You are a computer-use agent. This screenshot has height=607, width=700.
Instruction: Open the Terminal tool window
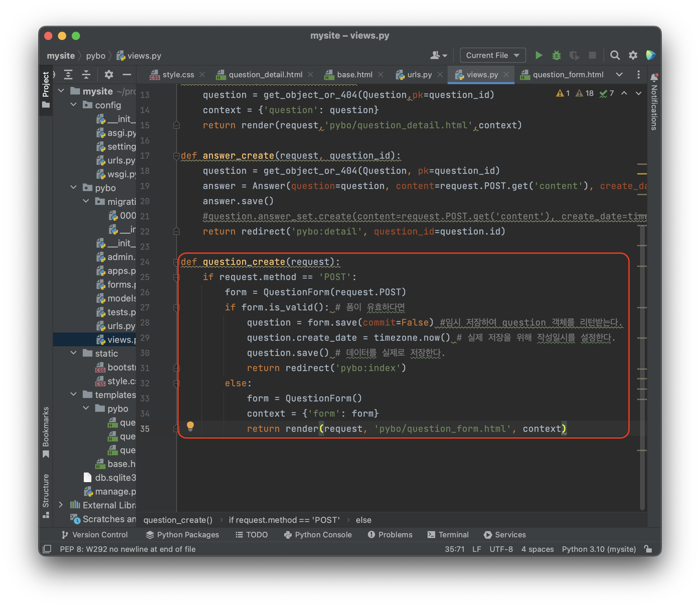448,535
